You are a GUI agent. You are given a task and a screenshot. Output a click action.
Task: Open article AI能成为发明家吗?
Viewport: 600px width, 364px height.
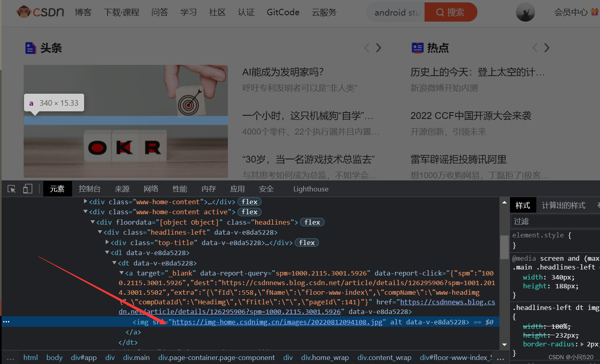tap(283, 72)
